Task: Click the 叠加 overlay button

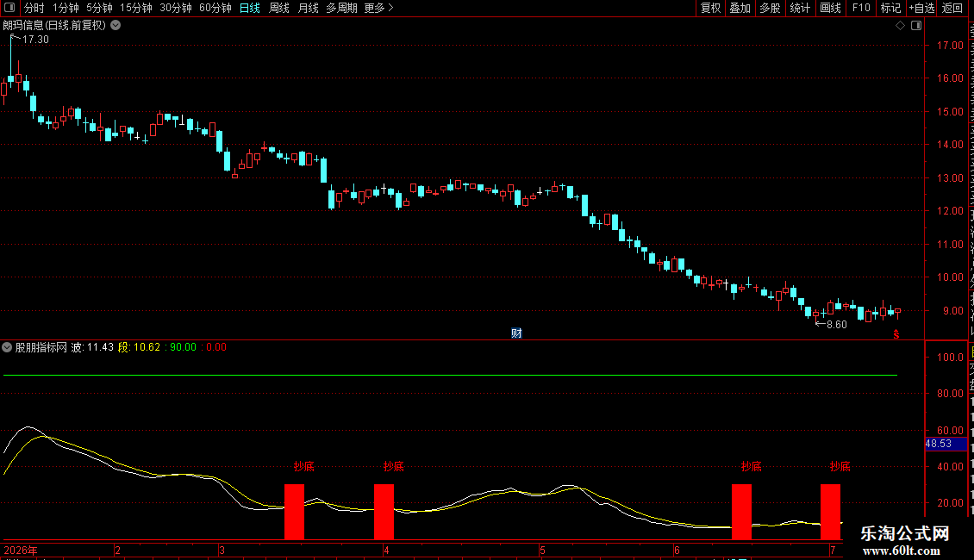Action: (x=740, y=8)
